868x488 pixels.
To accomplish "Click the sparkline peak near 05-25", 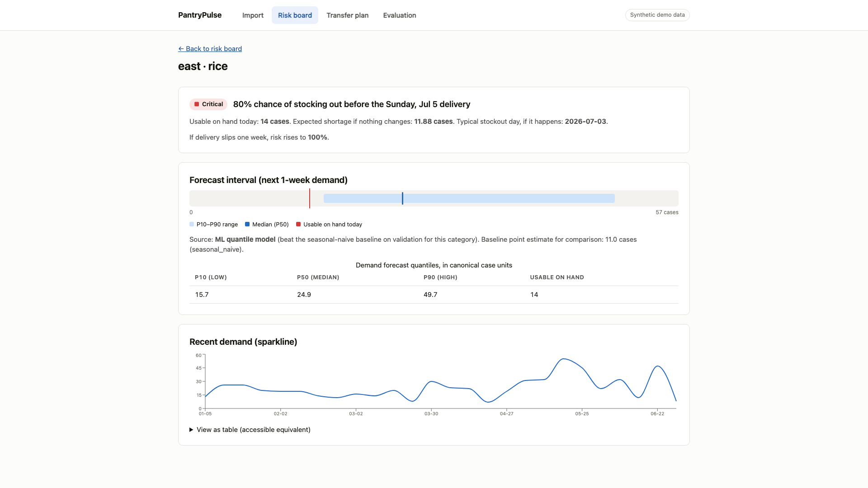I will pyautogui.click(x=563, y=359).
